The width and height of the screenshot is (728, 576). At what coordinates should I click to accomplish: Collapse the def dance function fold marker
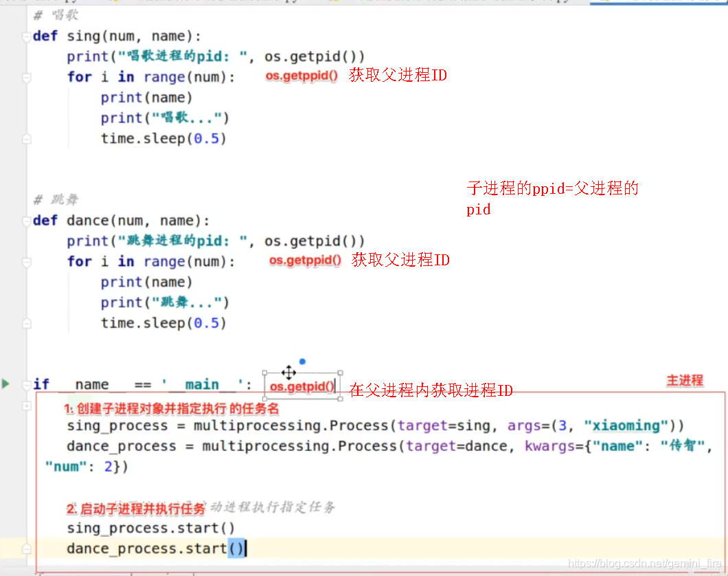[27, 221]
